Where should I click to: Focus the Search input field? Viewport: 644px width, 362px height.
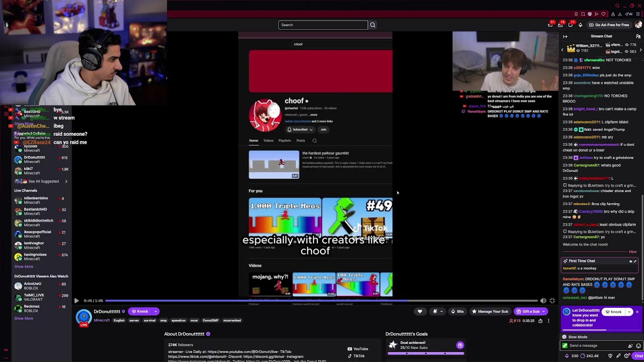[323, 25]
